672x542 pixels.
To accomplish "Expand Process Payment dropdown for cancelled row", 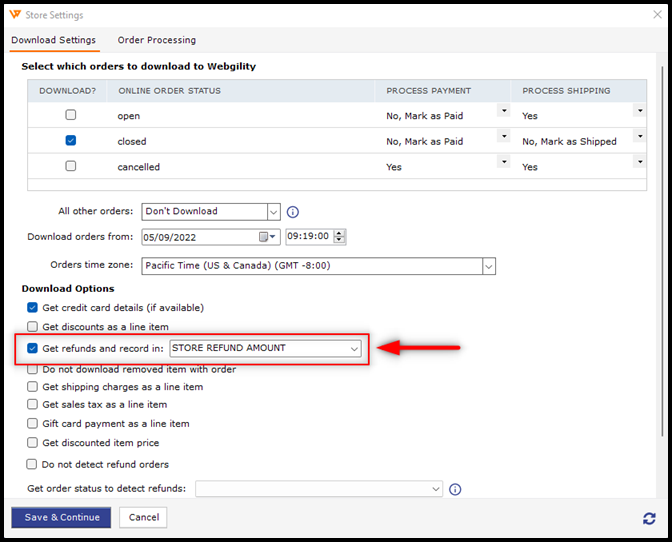I will coord(503,162).
